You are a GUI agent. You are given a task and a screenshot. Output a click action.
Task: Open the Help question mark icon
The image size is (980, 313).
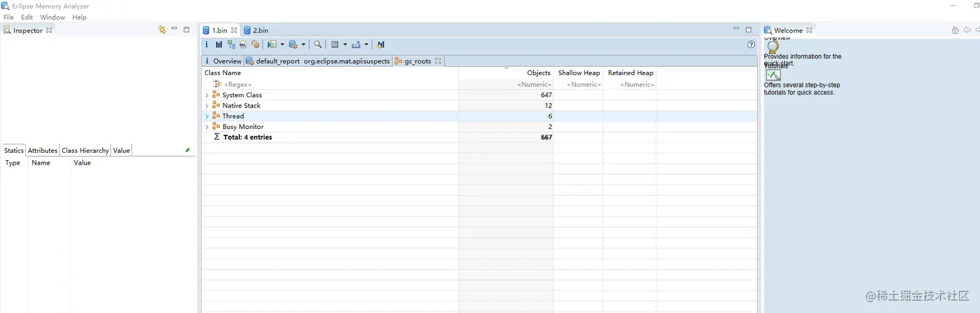tap(751, 45)
